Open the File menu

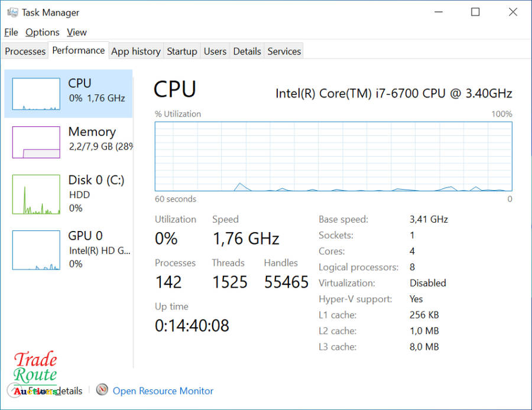(11, 32)
